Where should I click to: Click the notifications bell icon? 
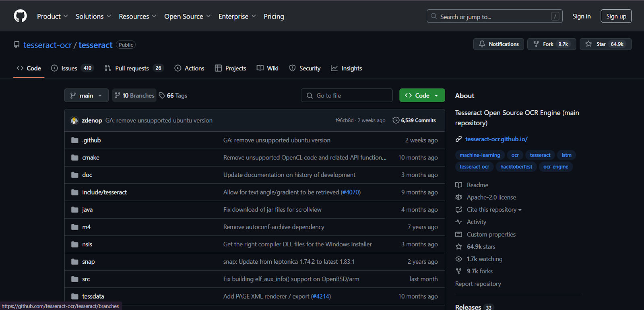pos(482,44)
